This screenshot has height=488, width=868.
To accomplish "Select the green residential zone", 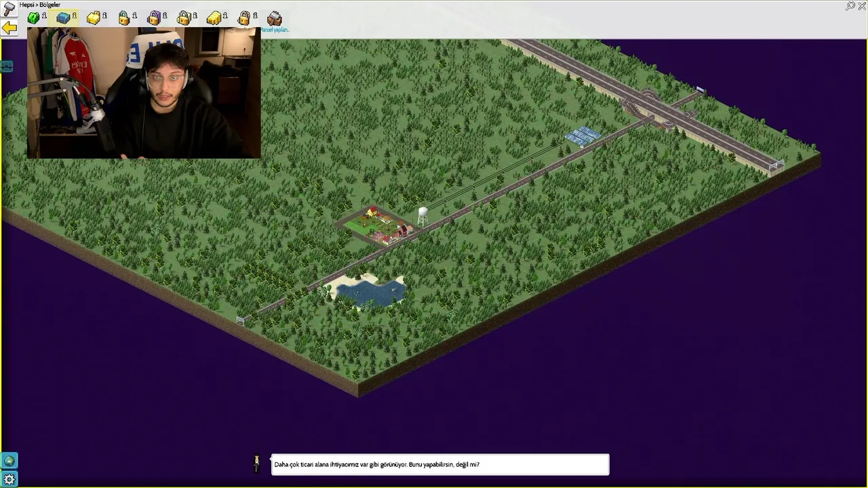I will click(33, 18).
